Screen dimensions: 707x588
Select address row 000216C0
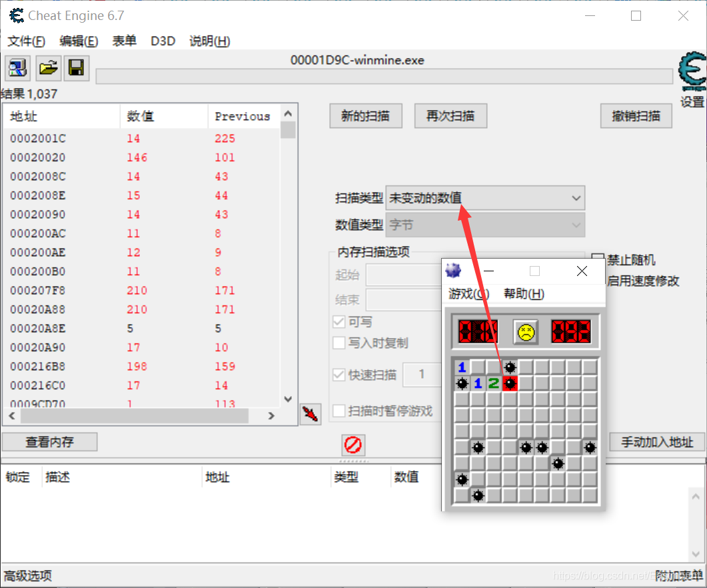tap(141, 385)
